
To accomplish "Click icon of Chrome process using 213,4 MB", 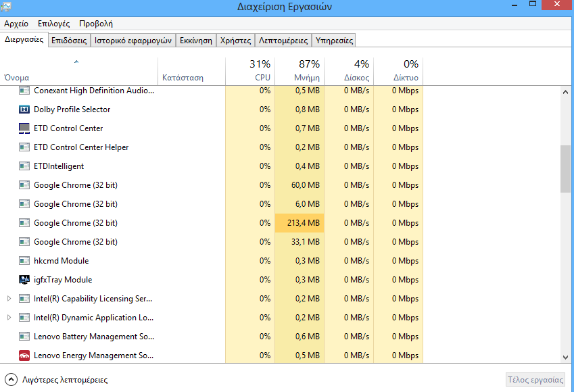I will pos(24,223).
